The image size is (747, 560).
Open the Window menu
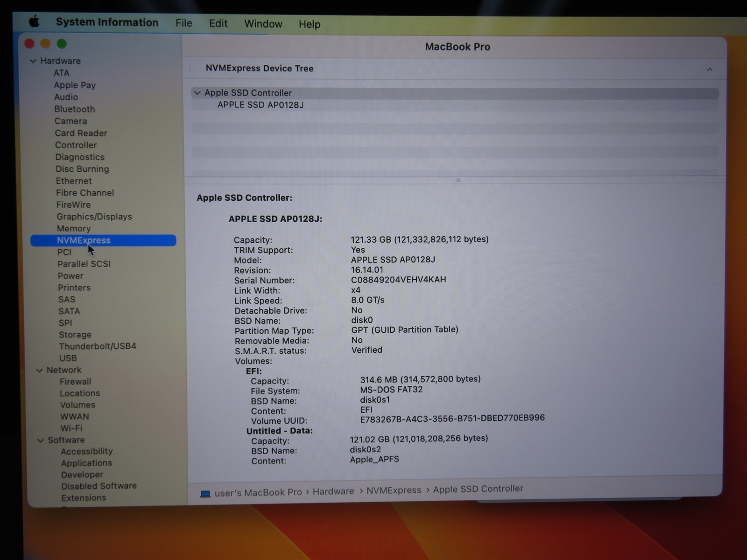(x=263, y=24)
